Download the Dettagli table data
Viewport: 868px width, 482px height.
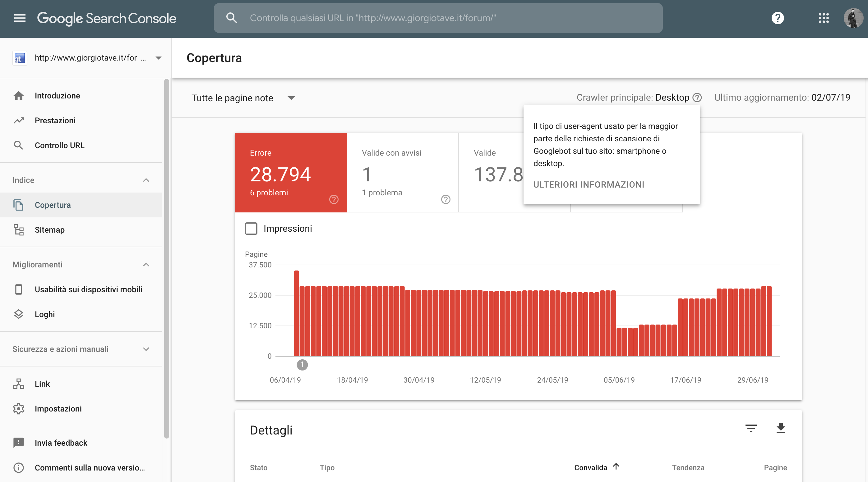tap(781, 428)
